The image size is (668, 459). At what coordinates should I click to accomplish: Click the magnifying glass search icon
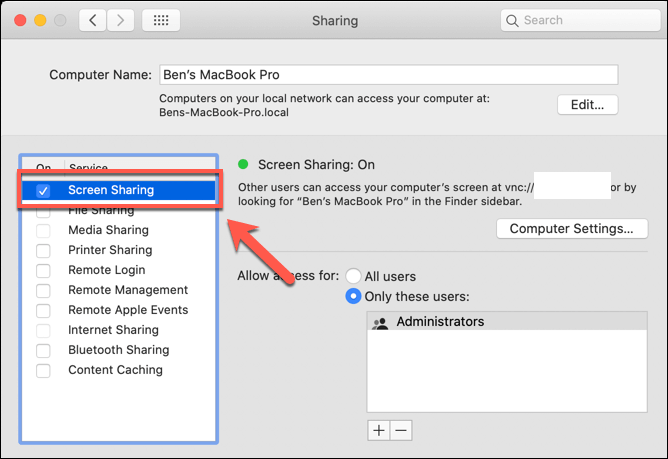pyautogui.click(x=512, y=20)
